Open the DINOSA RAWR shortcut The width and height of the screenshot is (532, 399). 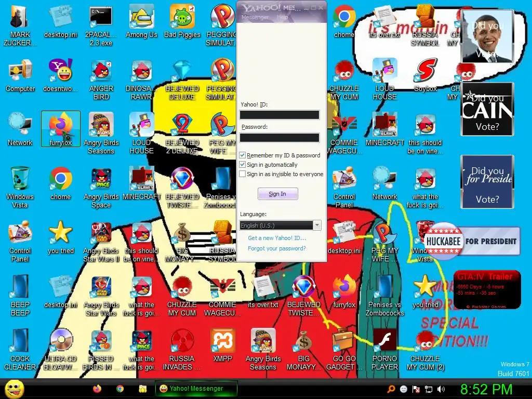[141, 79]
